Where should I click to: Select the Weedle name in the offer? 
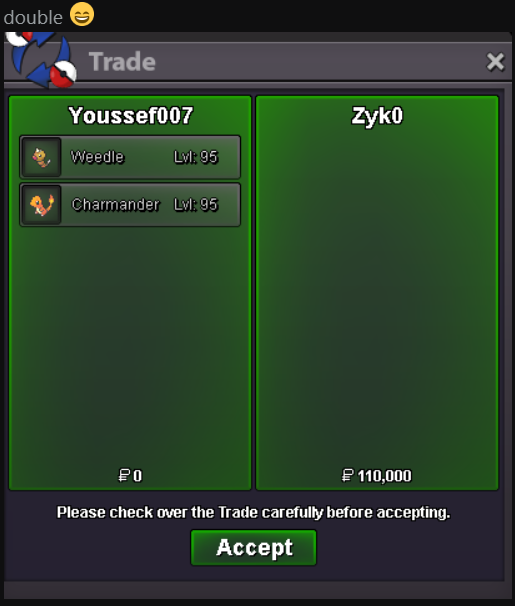click(97, 157)
